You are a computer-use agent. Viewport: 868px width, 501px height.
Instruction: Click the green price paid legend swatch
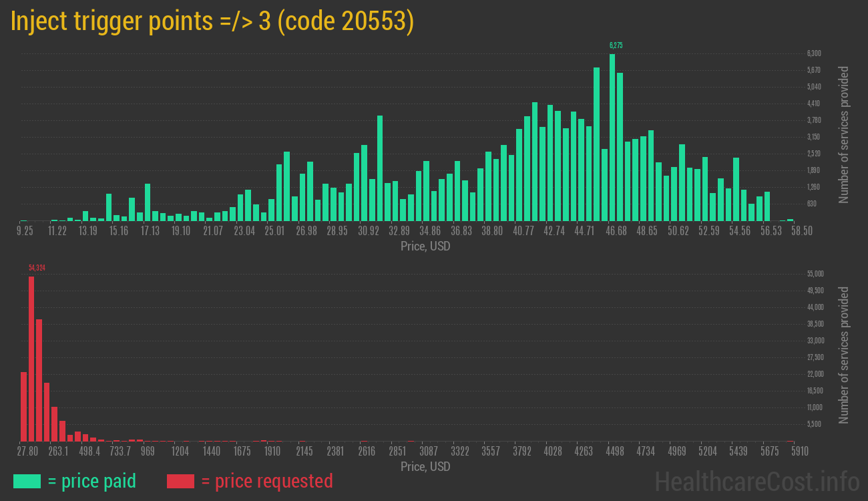[x=27, y=481]
